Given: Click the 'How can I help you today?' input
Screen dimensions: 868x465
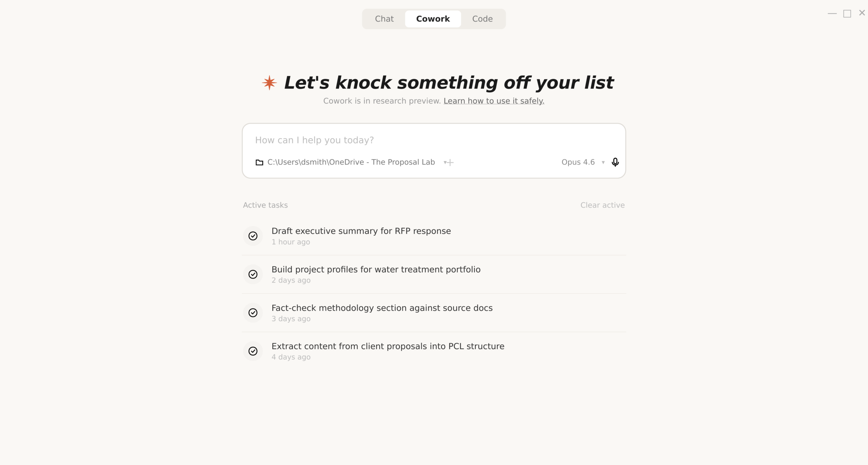Looking at the screenshot, I should (x=407, y=140).
